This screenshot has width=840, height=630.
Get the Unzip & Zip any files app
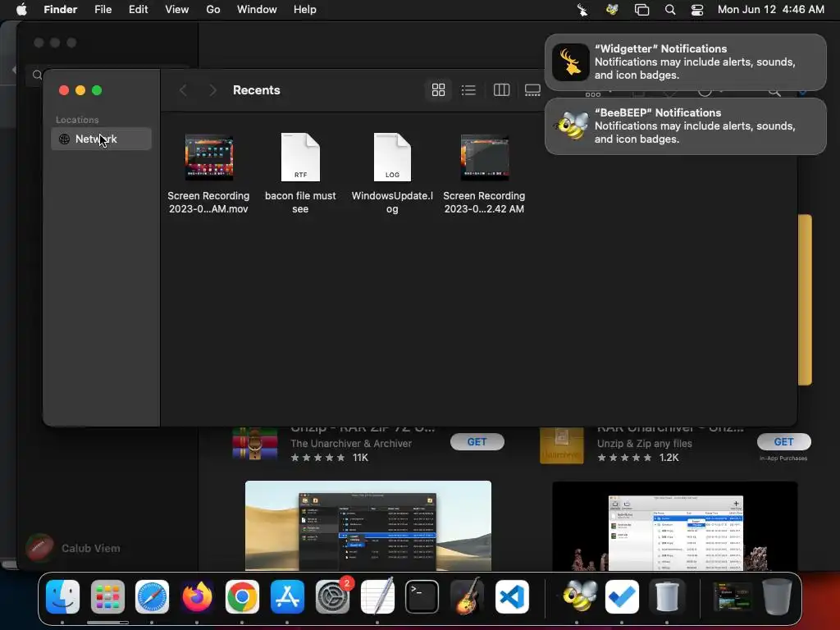click(783, 442)
